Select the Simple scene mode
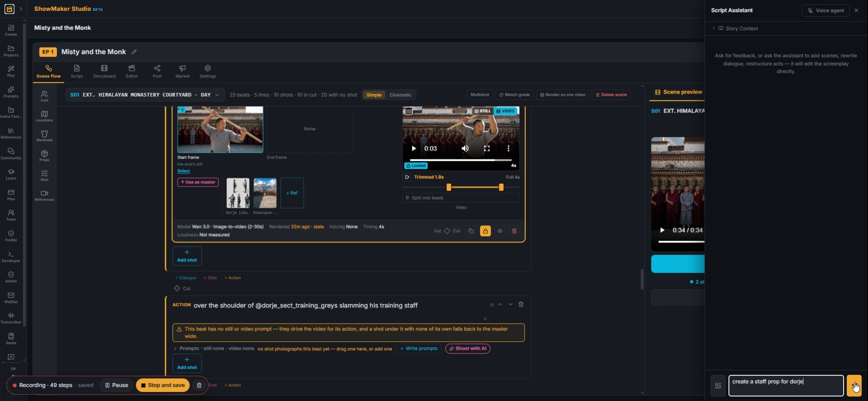The height and width of the screenshot is (401, 868). click(x=374, y=95)
